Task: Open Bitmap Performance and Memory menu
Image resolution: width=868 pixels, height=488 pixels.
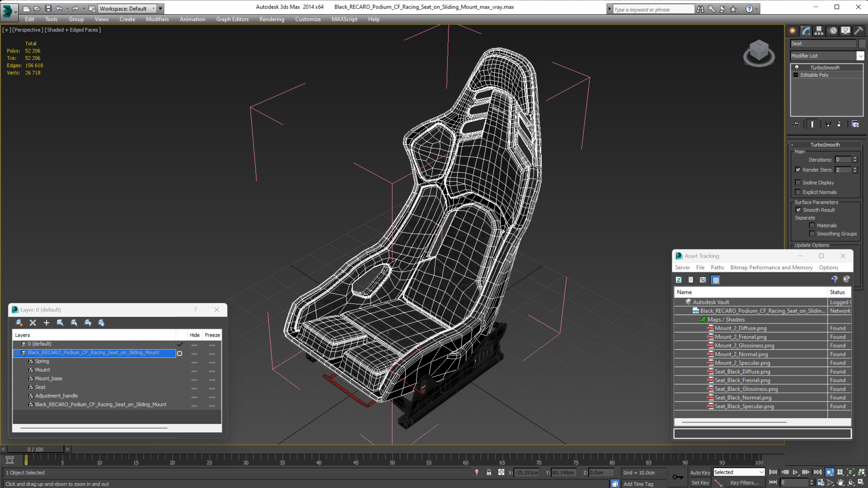Action: pos(771,267)
